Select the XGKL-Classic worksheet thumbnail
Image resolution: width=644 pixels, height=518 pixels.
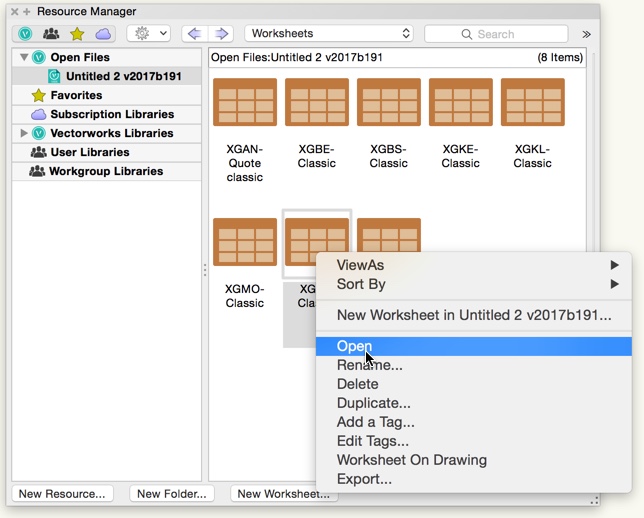[533, 102]
